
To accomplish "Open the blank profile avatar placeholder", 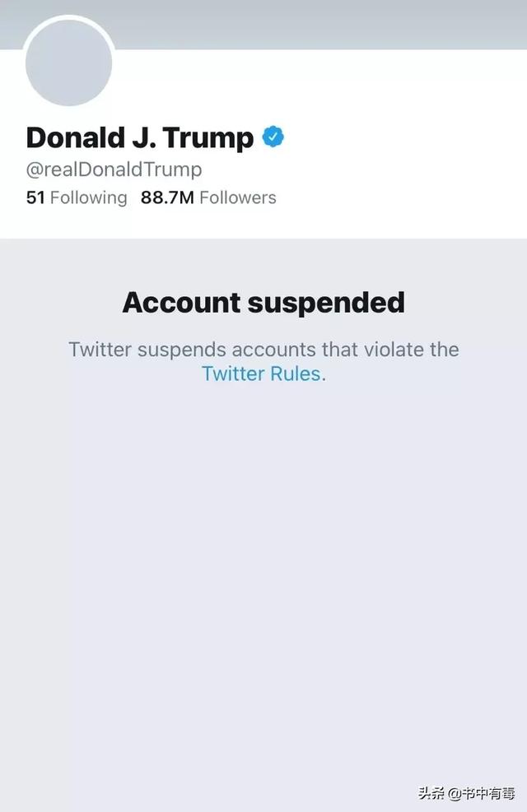I will [x=69, y=63].
